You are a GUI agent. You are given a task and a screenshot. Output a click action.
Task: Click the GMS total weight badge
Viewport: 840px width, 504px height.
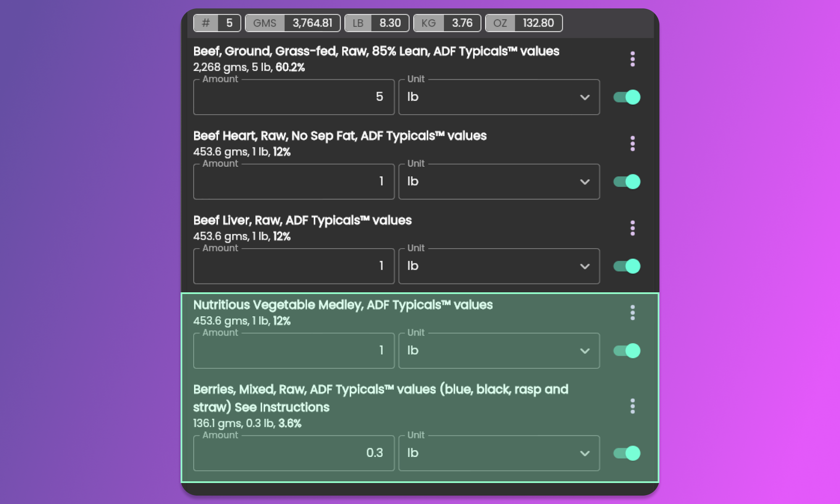pos(292,23)
